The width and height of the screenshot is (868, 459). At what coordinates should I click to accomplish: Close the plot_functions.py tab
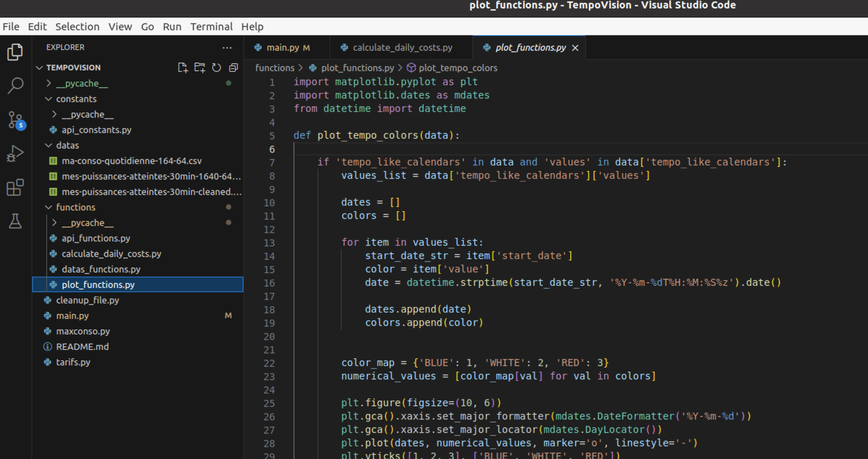click(575, 48)
